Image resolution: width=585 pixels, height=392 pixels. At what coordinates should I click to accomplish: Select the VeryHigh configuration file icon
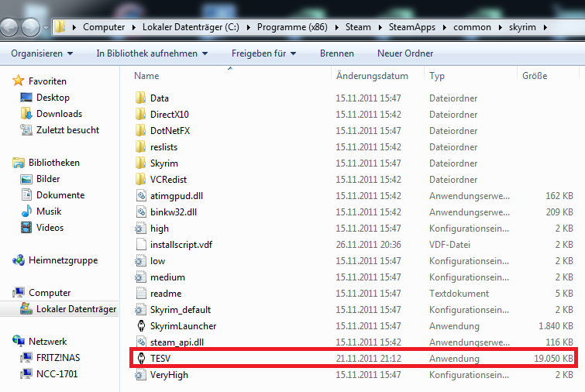[x=141, y=375]
